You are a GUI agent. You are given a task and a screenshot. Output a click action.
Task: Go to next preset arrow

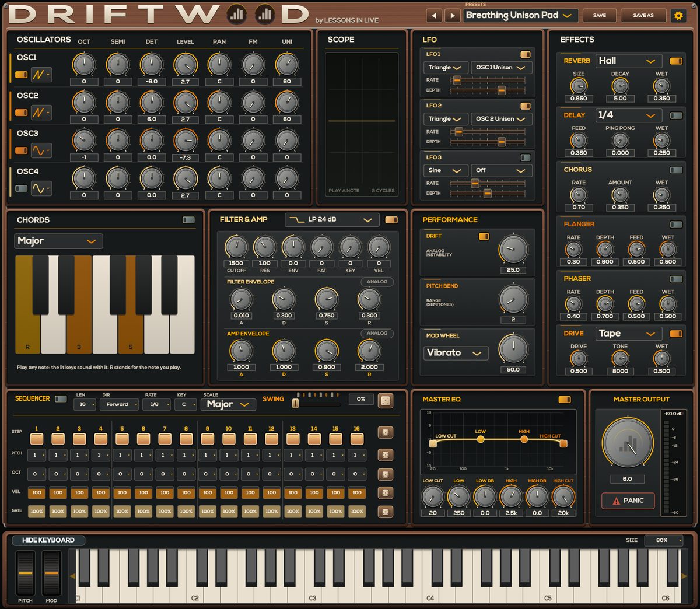(452, 16)
